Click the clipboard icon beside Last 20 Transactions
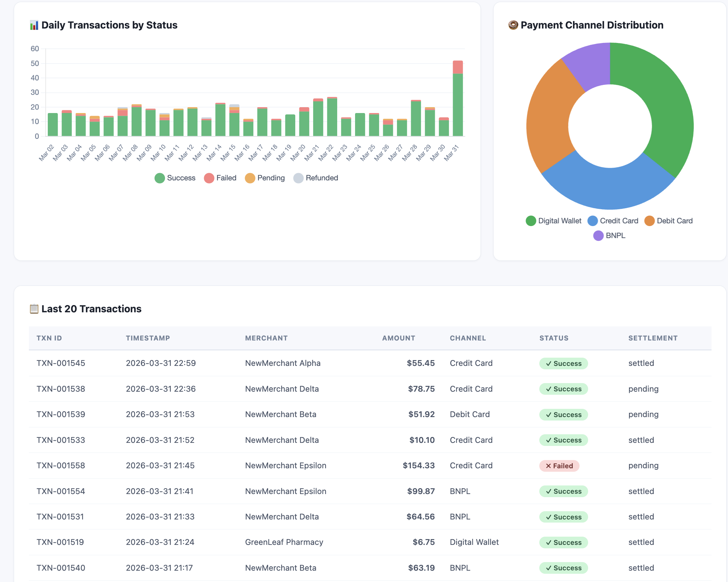728x582 pixels. (34, 309)
